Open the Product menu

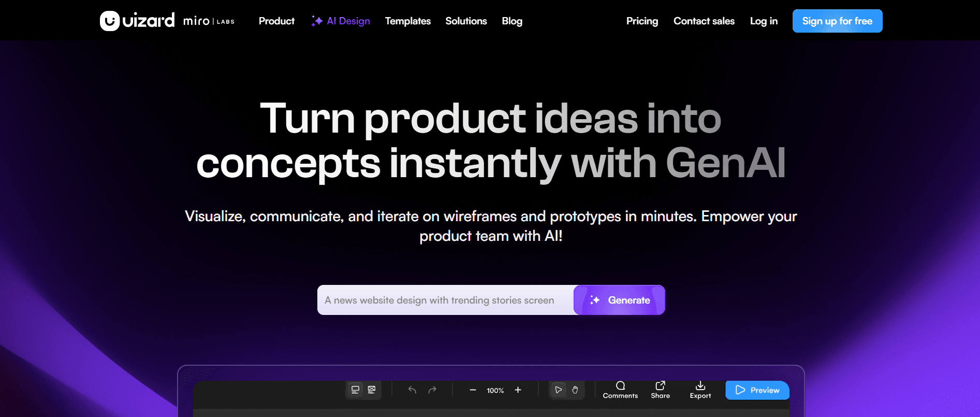click(x=276, y=21)
